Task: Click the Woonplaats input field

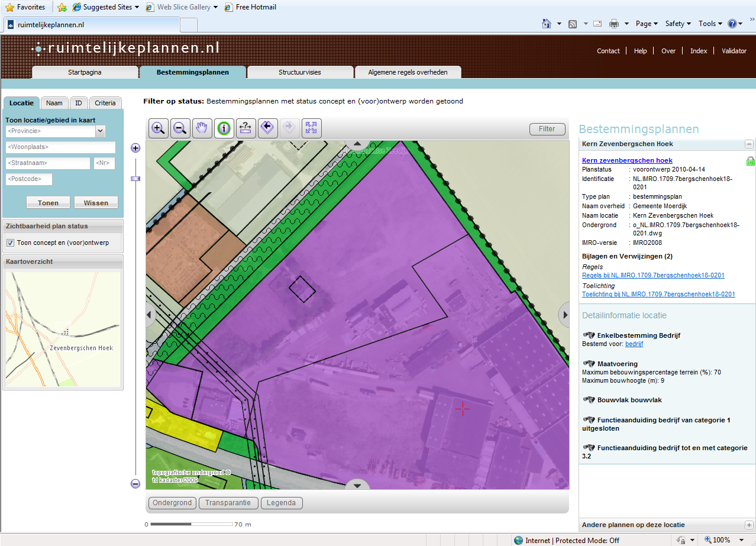Action: pos(60,147)
